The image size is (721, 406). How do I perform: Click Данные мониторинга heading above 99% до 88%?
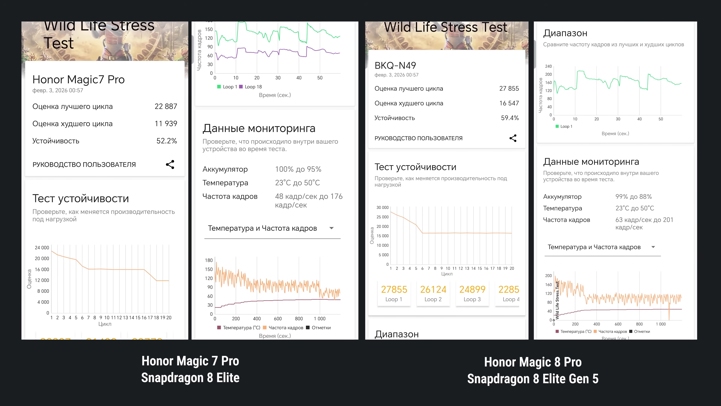pyautogui.click(x=591, y=162)
